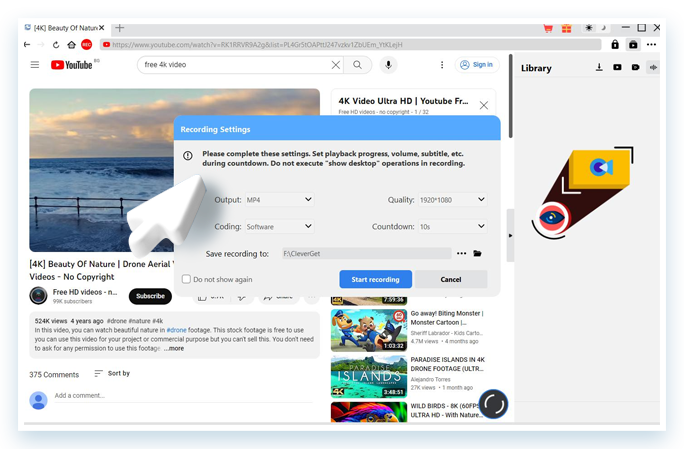Open the three-dot menu in browser toolbar

(x=651, y=45)
